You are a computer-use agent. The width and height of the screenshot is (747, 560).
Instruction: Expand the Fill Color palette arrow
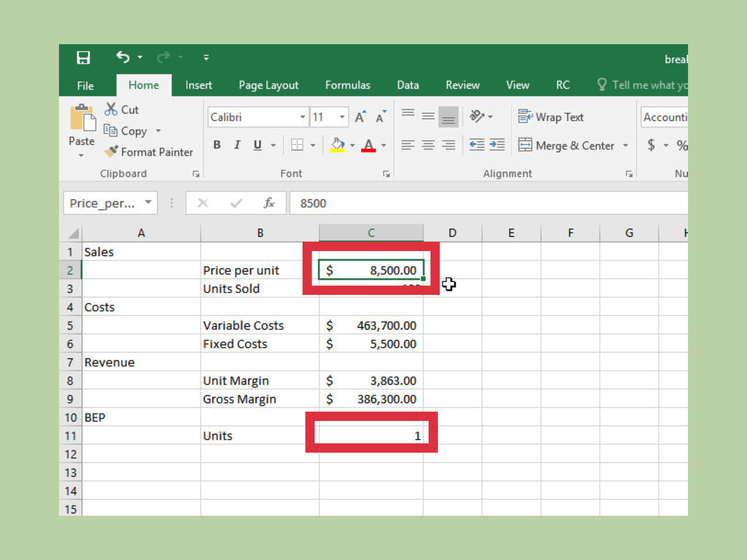(x=352, y=146)
